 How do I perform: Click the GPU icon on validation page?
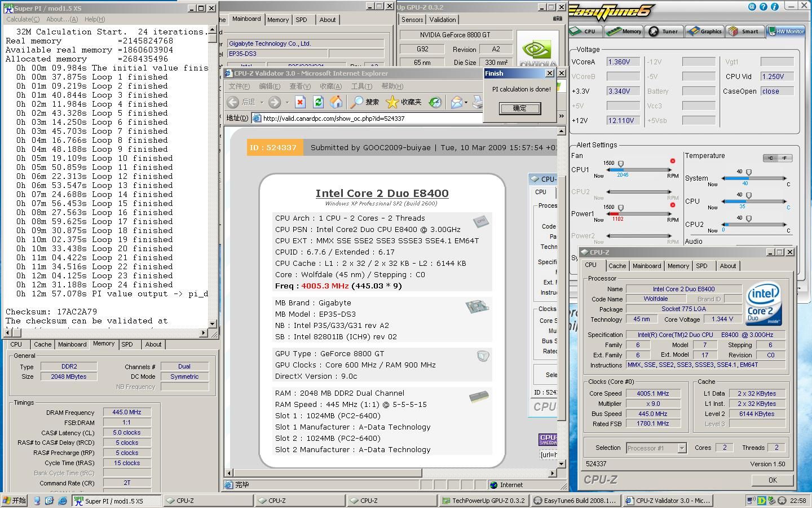(483, 356)
